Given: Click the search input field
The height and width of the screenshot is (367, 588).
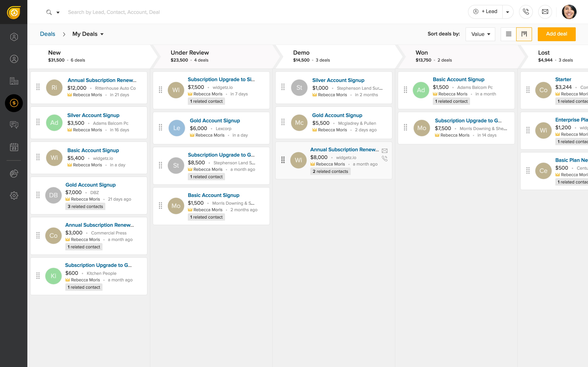Looking at the screenshot, I should tap(114, 12).
